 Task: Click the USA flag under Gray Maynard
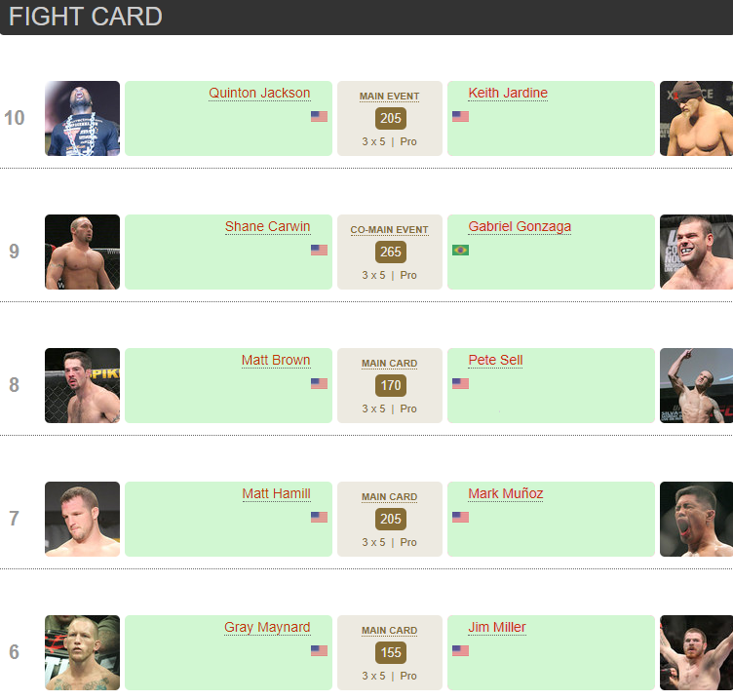click(x=319, y=650)
